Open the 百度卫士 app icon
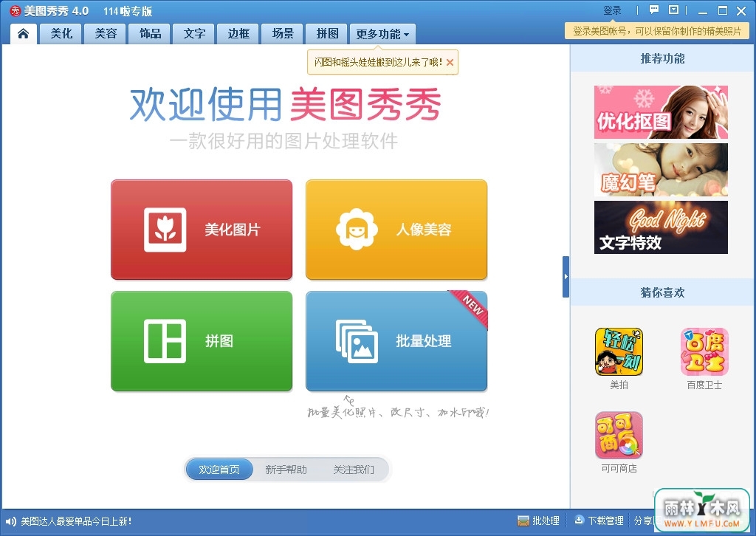 [704, 352]
